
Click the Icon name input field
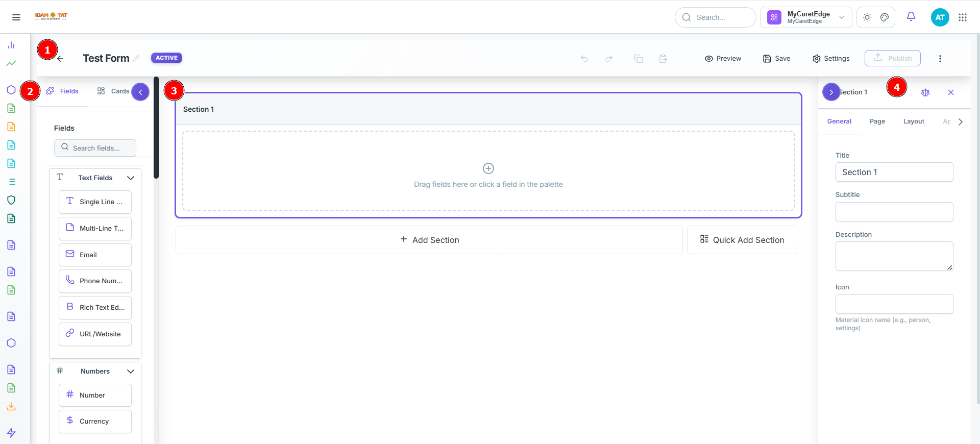[894, 304]
